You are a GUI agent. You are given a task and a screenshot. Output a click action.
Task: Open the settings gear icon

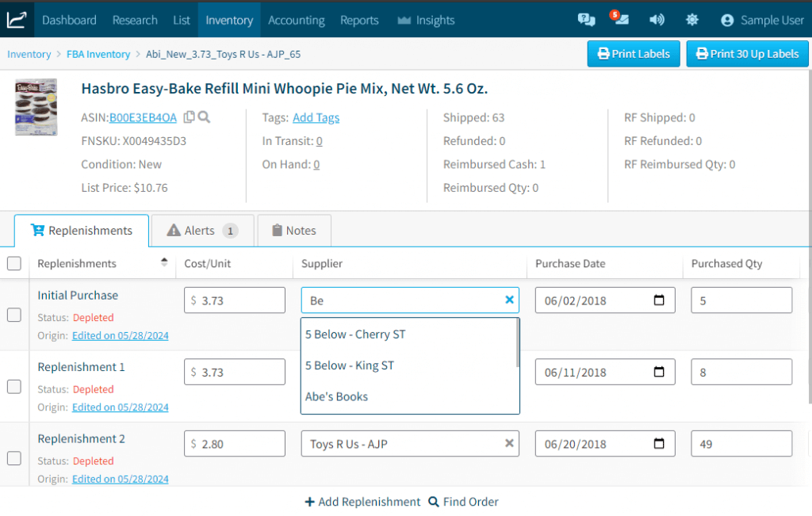692,21
